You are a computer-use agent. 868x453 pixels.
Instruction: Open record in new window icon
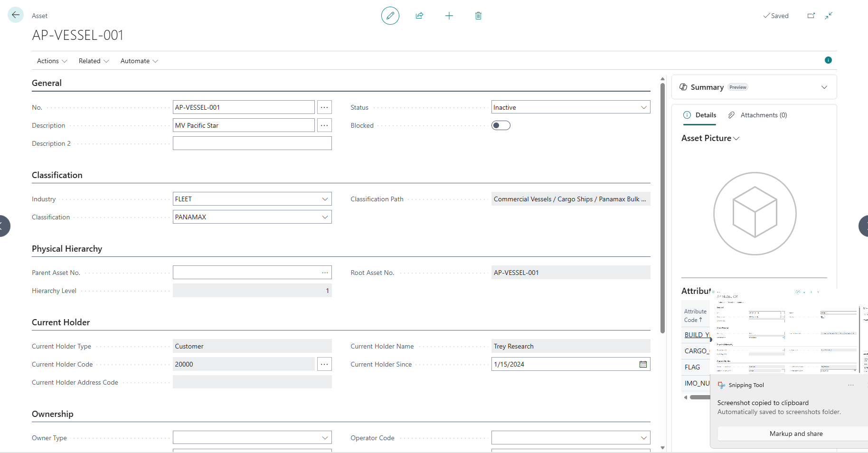click(x=811, y=16)
